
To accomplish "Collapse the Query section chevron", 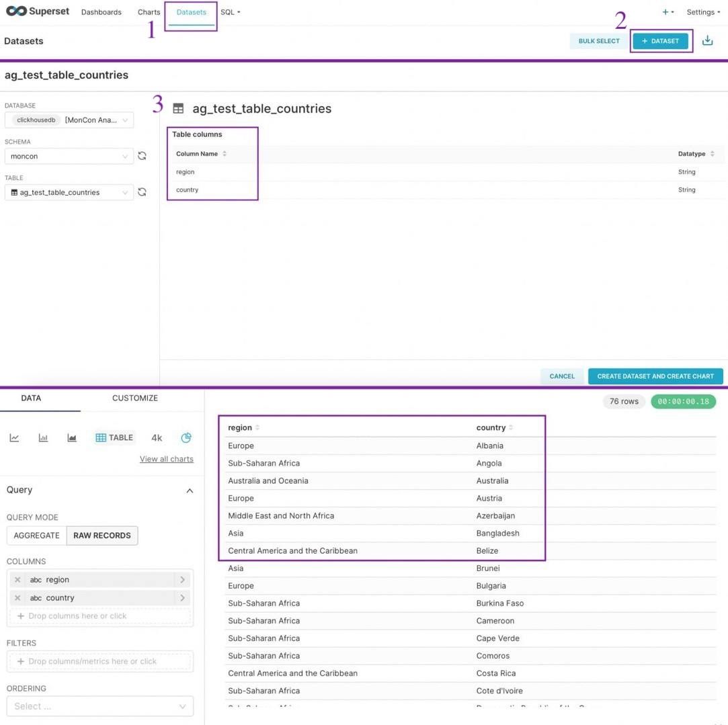I will pyautogui.click(x=190, y=491).
